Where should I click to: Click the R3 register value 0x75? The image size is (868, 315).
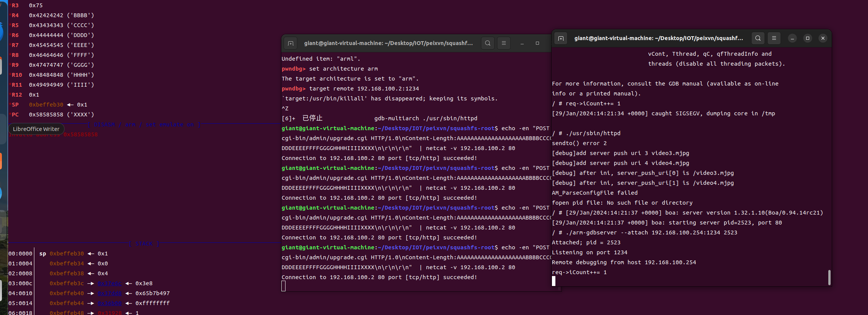(x=36, y=5)
